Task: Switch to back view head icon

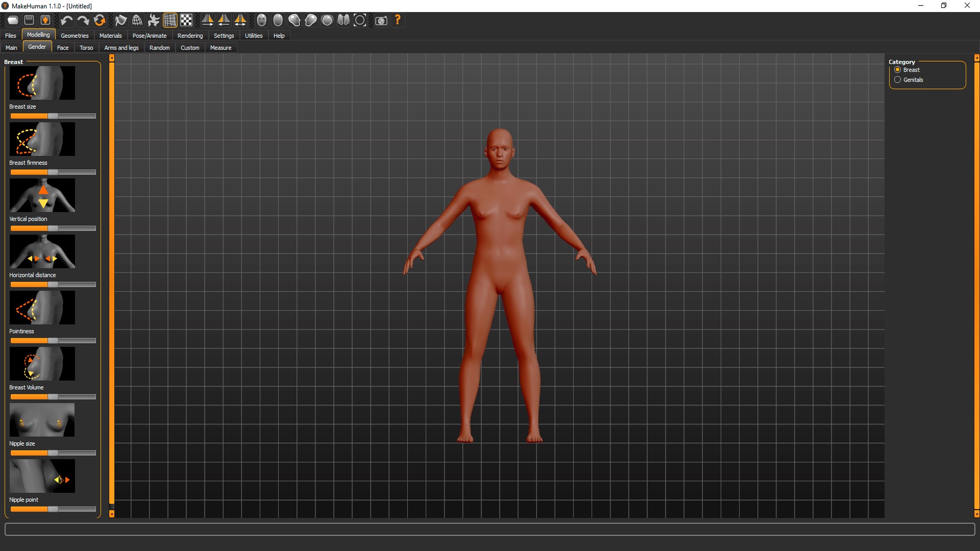Action: (x=278, y=20)
